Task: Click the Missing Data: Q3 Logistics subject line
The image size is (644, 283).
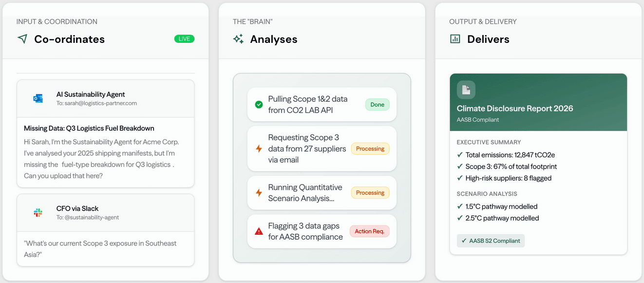Action: click(89, 129)
